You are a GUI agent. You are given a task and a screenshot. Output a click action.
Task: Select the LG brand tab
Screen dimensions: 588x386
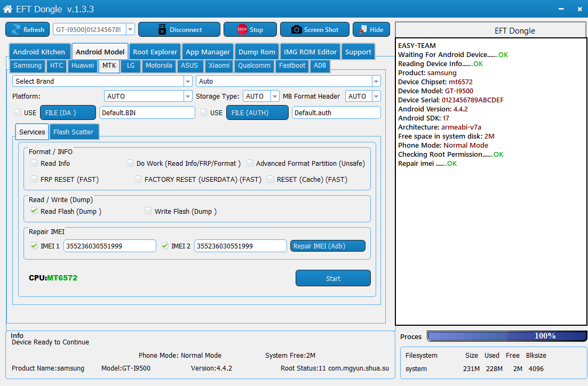point(131,66)
